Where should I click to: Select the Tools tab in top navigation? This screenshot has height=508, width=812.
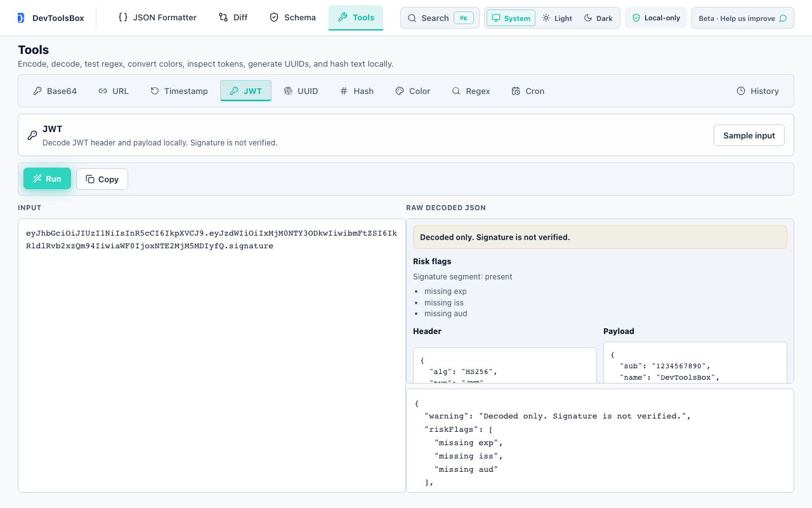point(356,18)
